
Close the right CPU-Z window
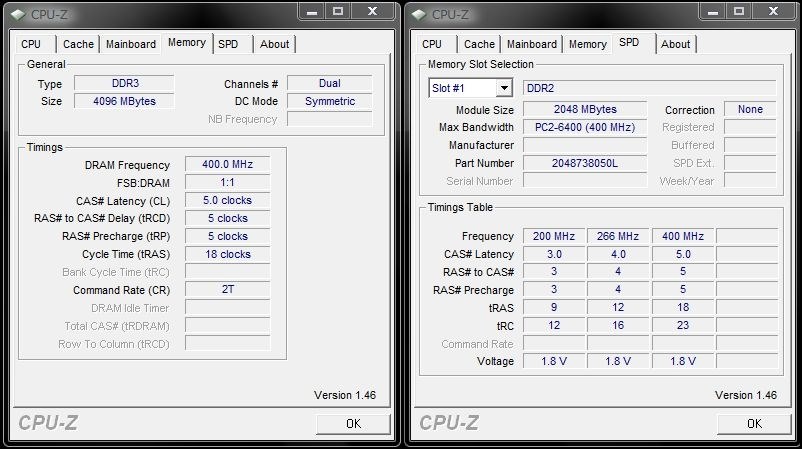774,11
